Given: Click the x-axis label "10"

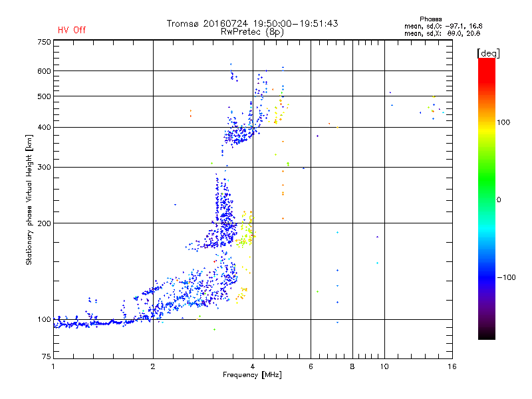Looking at the screenshot, I should point(384,366).
